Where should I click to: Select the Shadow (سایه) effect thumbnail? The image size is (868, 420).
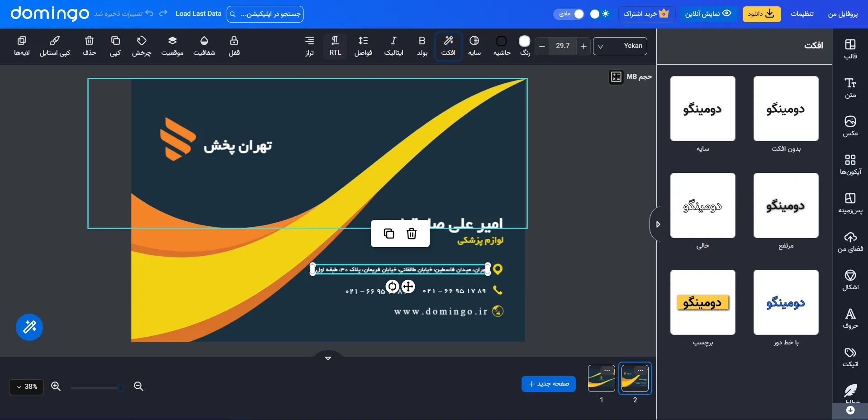point(702,109)
